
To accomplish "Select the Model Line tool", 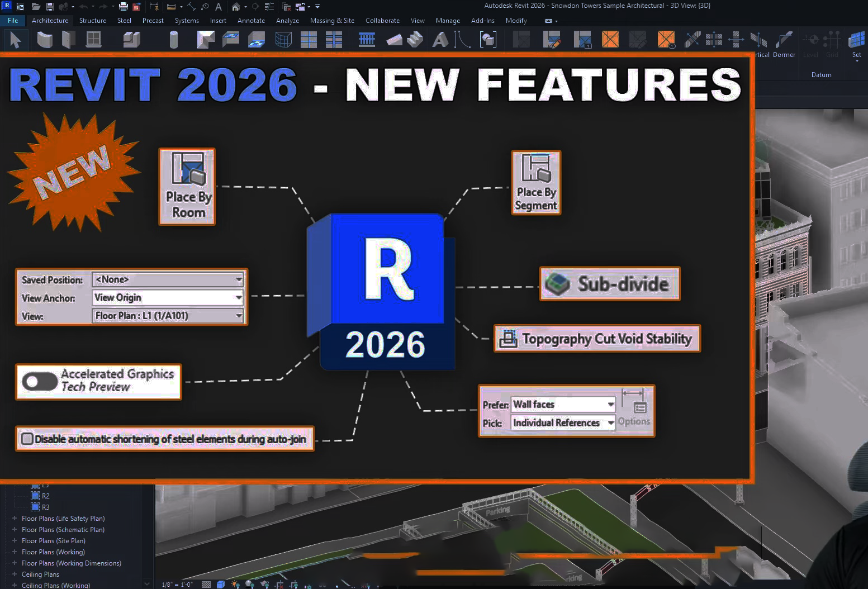I will [x=462, y=40].
